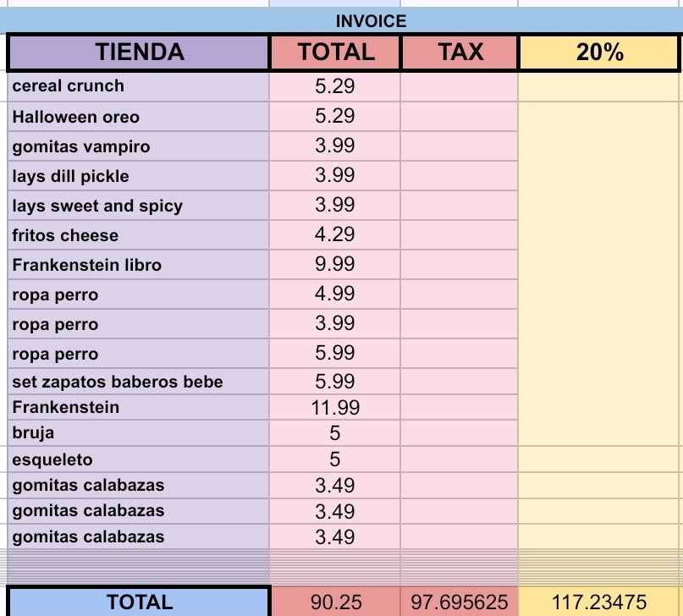Click the INVOICE title cell
The height and width of the screenshot is (616, 683).
pyautogui.click(x=371, y=21)
